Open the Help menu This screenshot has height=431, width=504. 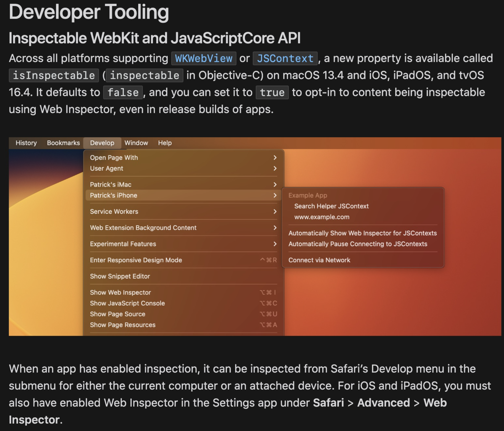[165, 143]
